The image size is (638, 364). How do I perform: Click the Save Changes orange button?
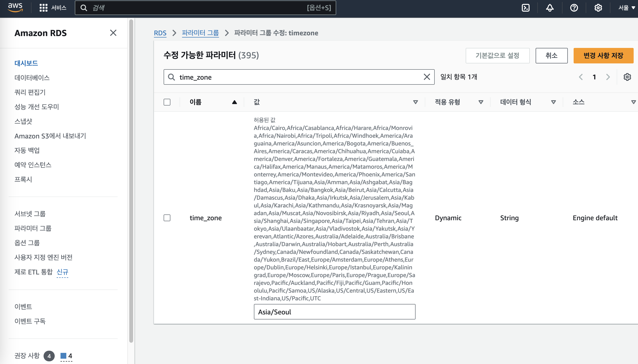(603, 55)
